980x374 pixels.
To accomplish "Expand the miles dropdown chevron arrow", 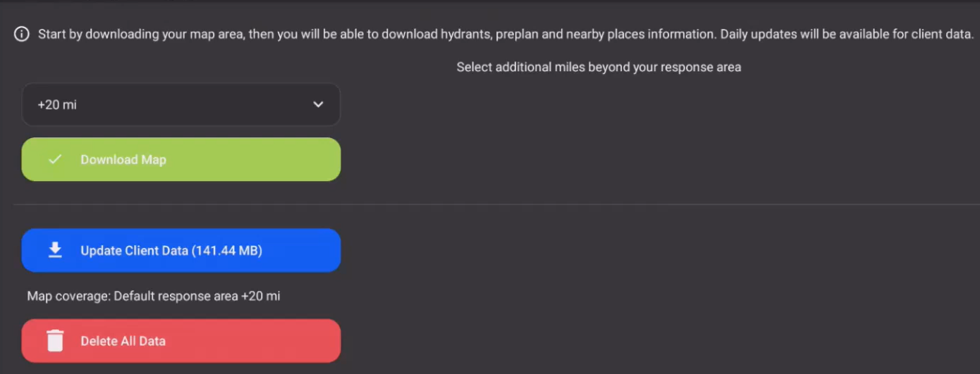I will point(318,104).
